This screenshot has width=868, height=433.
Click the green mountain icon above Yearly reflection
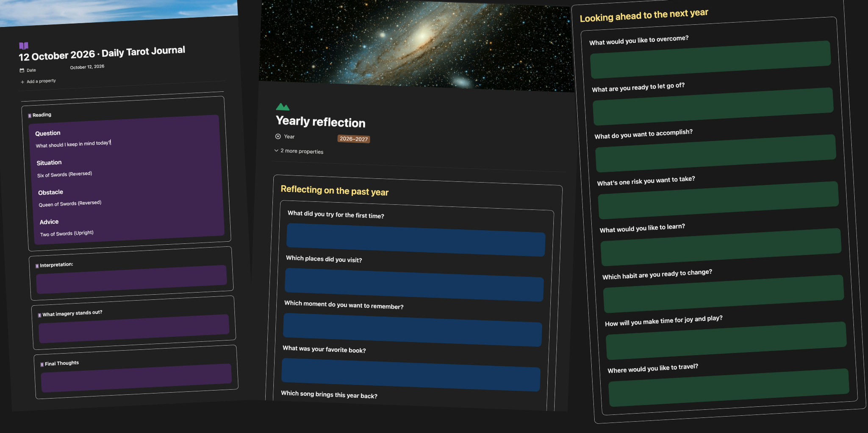(283, 106)
